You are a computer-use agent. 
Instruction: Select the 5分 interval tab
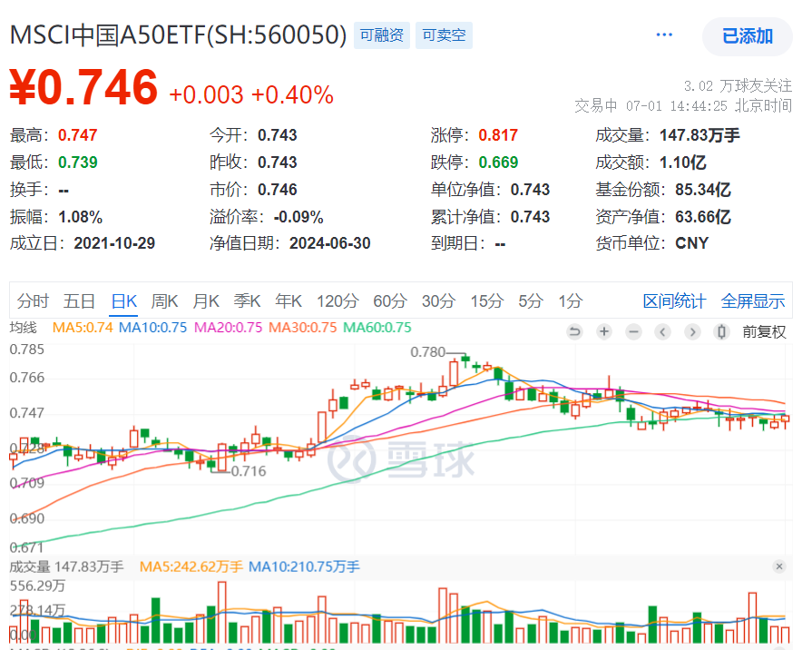click(x=530, y=301)
